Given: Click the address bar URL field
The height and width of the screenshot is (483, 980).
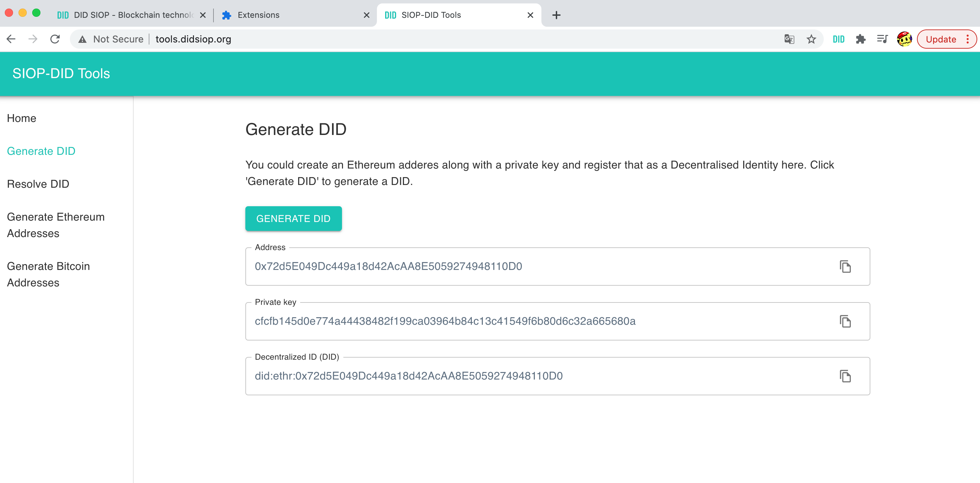Looking at the screenshot, I should coord(456,39).
